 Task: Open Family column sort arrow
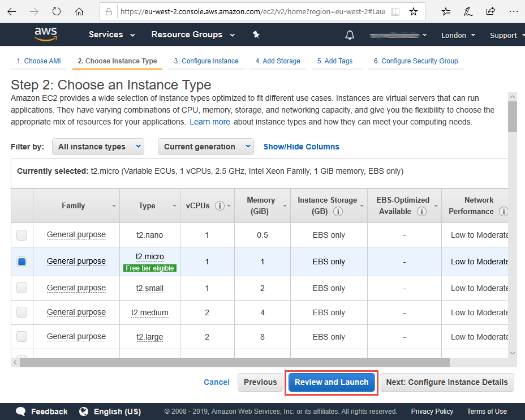(114, 206)
